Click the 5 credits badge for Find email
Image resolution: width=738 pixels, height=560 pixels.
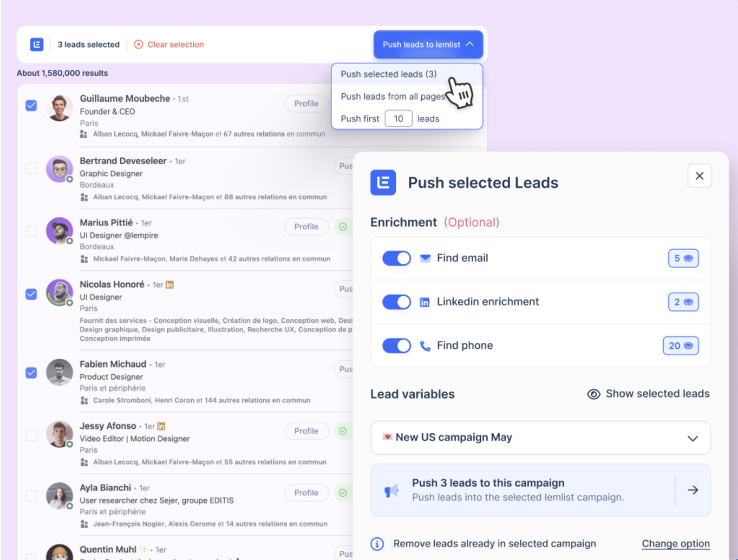coord(683,258)
